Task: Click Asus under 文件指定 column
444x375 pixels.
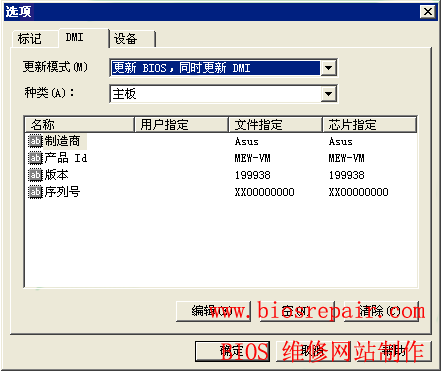Action: click(247, 142)
